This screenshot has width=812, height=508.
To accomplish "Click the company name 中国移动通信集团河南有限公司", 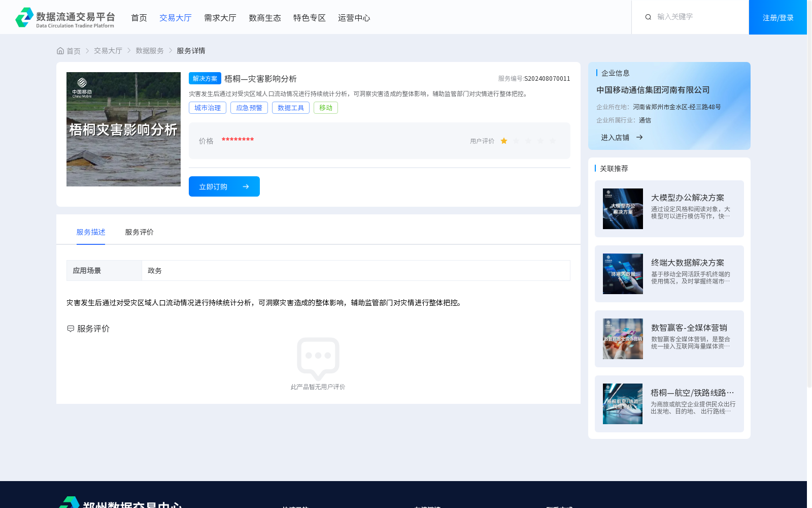I will click(653, 90).
